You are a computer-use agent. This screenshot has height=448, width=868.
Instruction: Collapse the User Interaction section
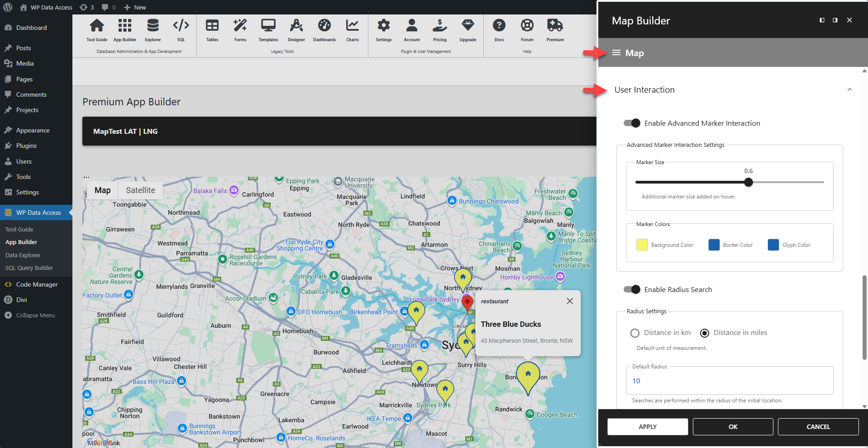click(x=849, y=89)
